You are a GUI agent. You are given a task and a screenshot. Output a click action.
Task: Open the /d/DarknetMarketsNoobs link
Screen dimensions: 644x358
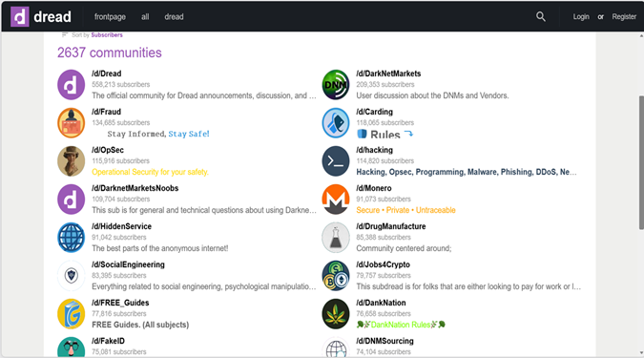coord(135,188)
